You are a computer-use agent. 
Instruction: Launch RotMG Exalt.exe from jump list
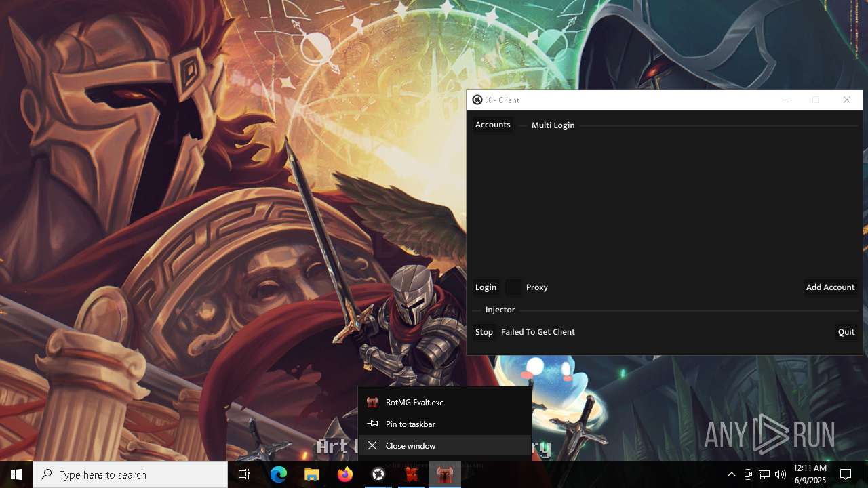(445, 402)
